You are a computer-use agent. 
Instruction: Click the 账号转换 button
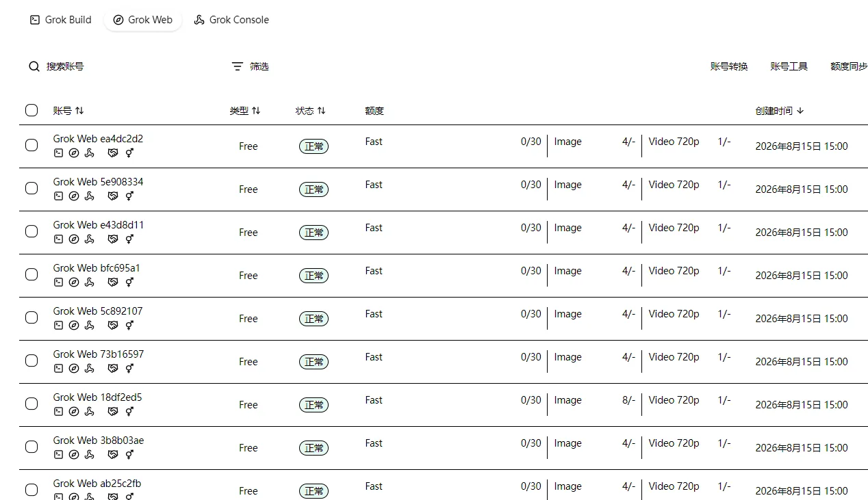(729, 66)
